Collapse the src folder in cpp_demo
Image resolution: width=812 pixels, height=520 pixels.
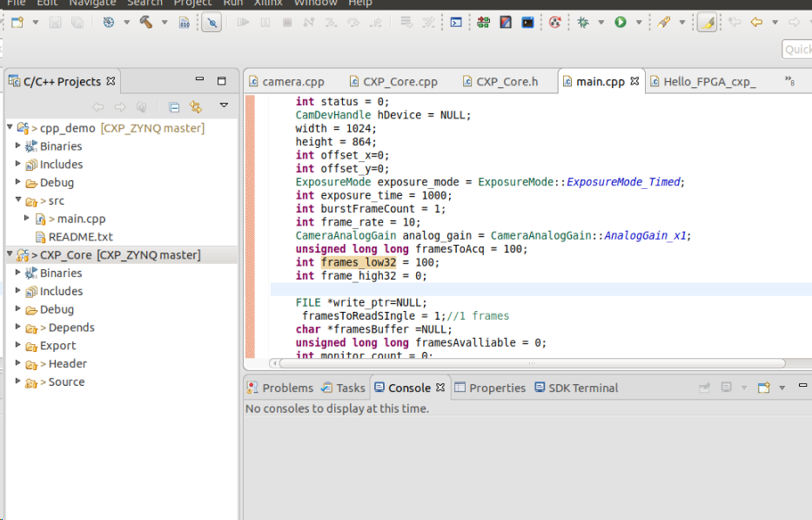point(18,201)
